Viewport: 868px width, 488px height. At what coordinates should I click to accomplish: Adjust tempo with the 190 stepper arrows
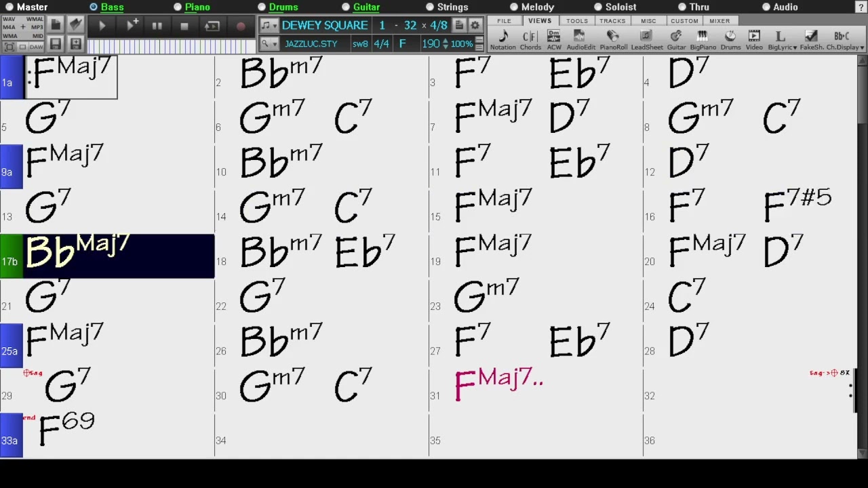point(445,43)
